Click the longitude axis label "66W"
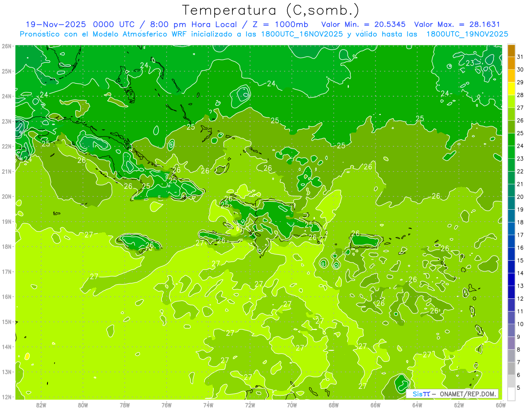The width and height of the screenshot is (532, 411). [x=376, y=405]
